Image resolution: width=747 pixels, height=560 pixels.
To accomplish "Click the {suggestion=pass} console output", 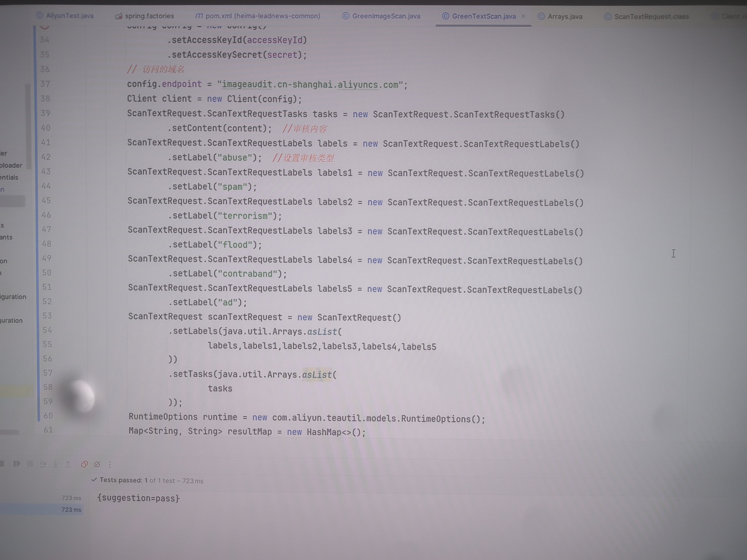I will tap(139, 498).
